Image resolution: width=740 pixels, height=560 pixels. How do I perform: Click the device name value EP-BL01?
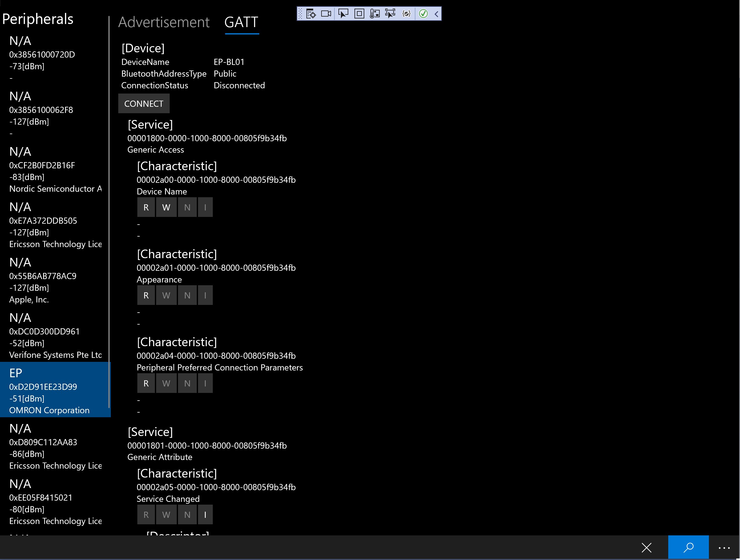[229, 62]
